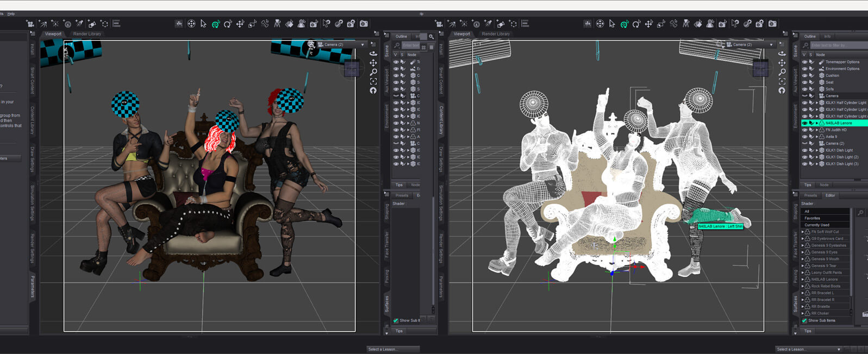This screenshot has width=868, height=354.
Task: Toggle visibility of Sofa in right Scene pane
Action: pos(804,89)
